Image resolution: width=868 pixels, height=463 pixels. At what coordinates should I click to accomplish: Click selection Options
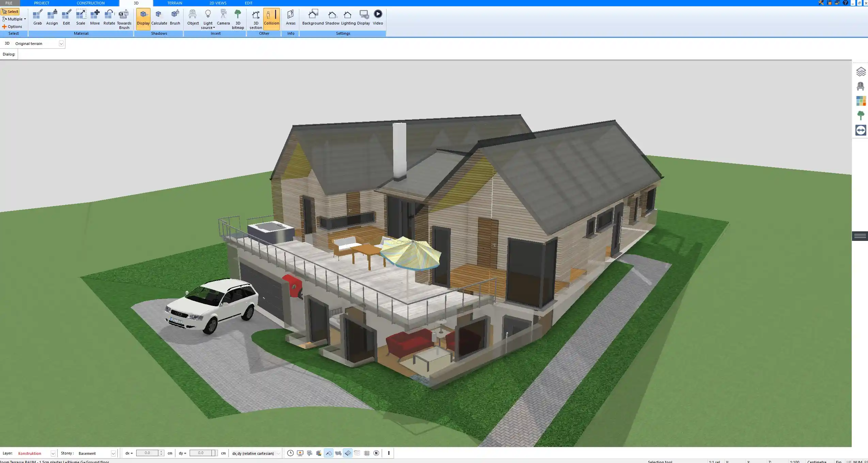click(x=12, y=27)
